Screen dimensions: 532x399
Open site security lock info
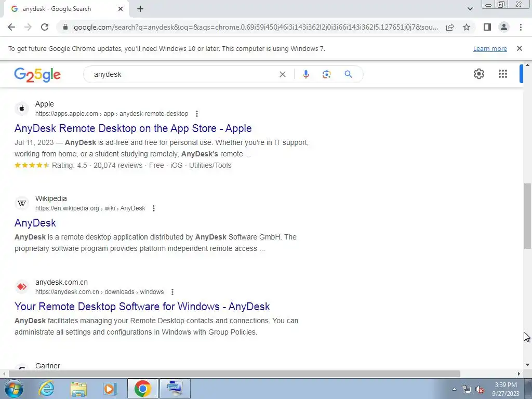point(65,27)
